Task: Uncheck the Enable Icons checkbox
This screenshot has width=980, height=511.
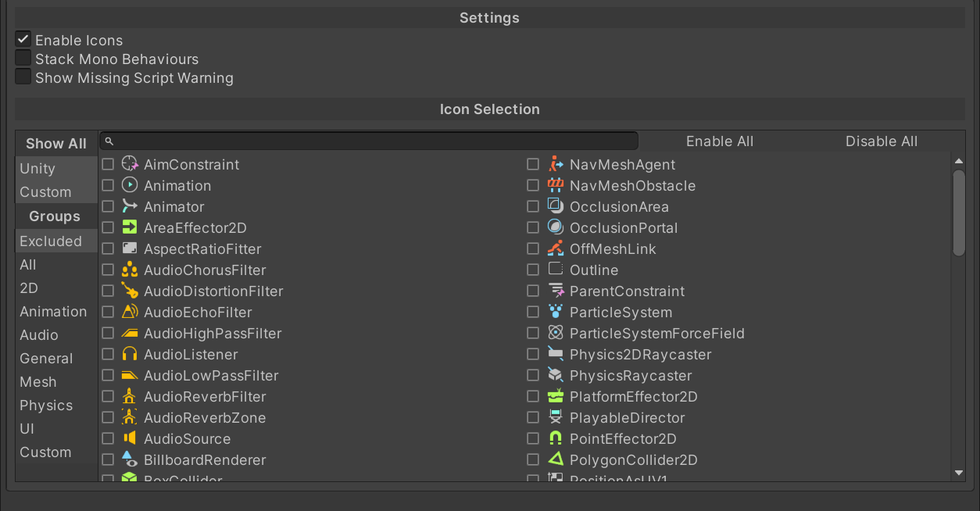Action: click(23, 40)
